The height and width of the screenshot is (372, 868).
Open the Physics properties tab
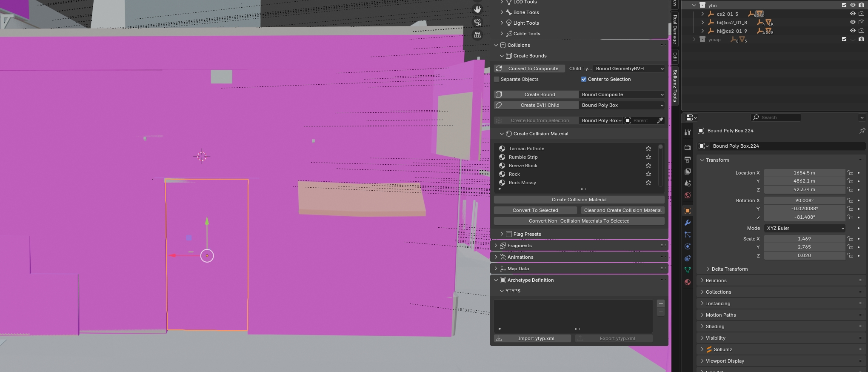[687, 246]
